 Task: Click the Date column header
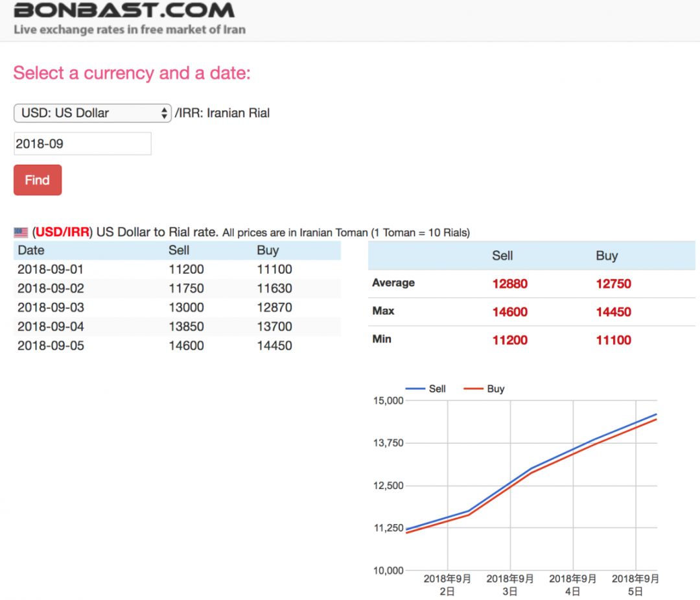point(31,250)
